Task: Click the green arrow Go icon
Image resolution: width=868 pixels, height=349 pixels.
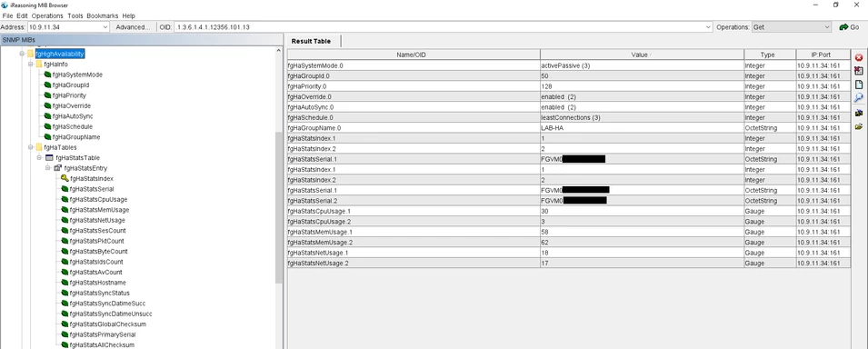Action: tap(843, 27)
